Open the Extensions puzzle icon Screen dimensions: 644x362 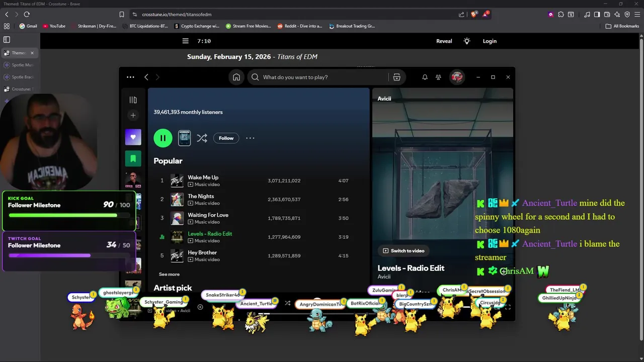[561, 15]
